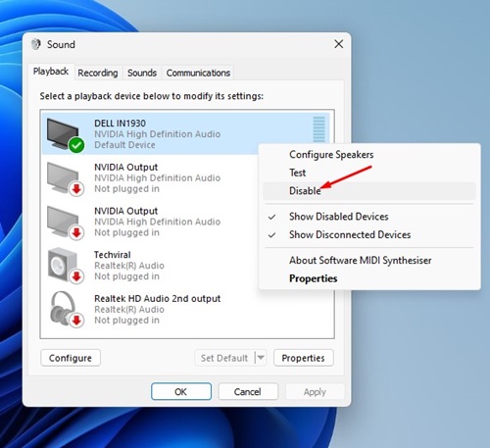Switch to the Recording tab

pyautogui.click(x=98, y=73)
